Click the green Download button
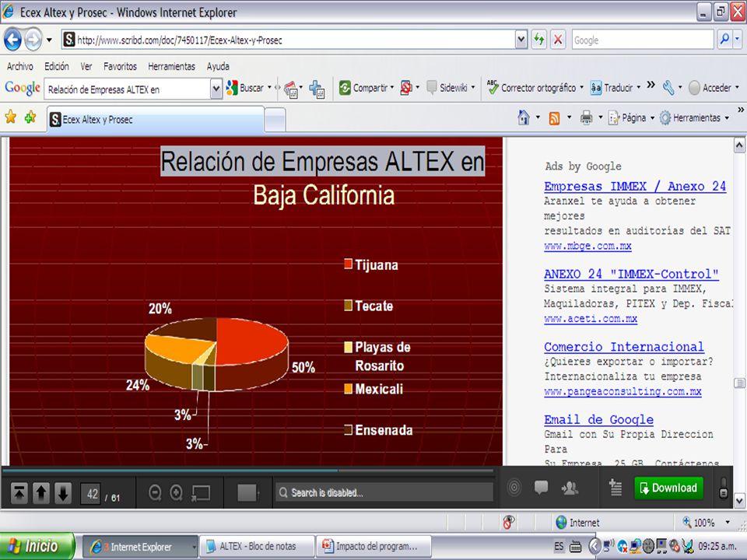Screen dimensions: 747x560 669,488
